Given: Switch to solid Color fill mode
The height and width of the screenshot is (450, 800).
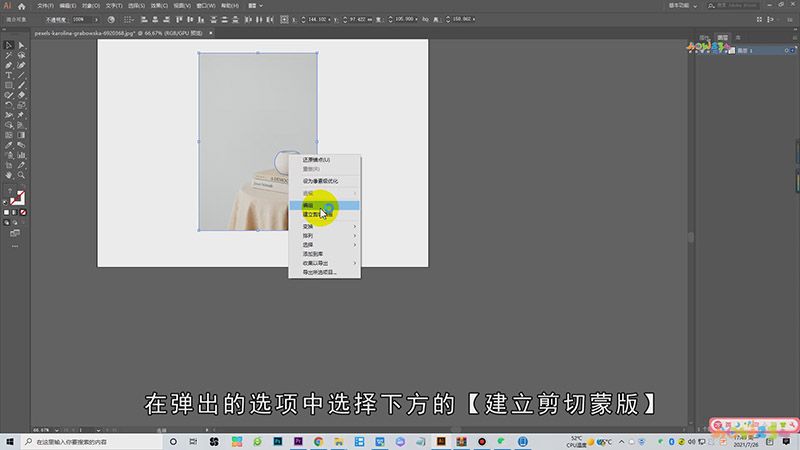Looking at the screenshot, I should [x=6, y=212].
